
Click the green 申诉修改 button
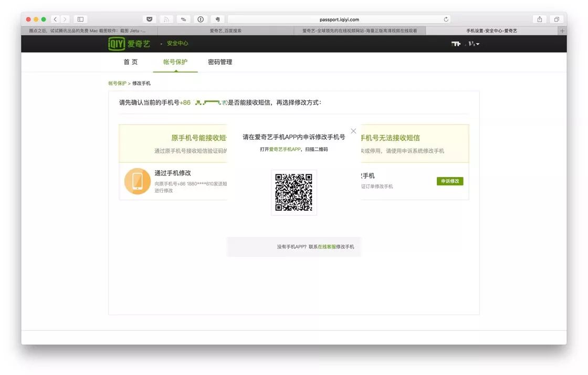pos(450,181)
